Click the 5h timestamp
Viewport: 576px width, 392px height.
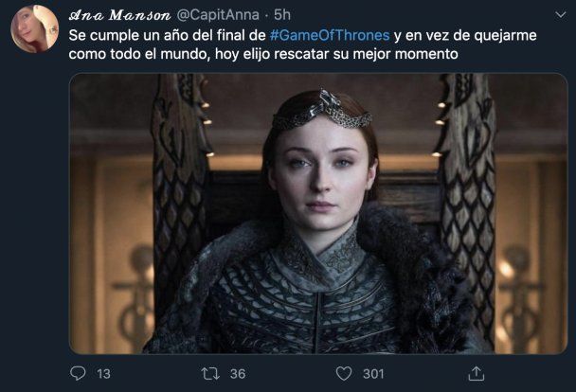coord(282,15)
